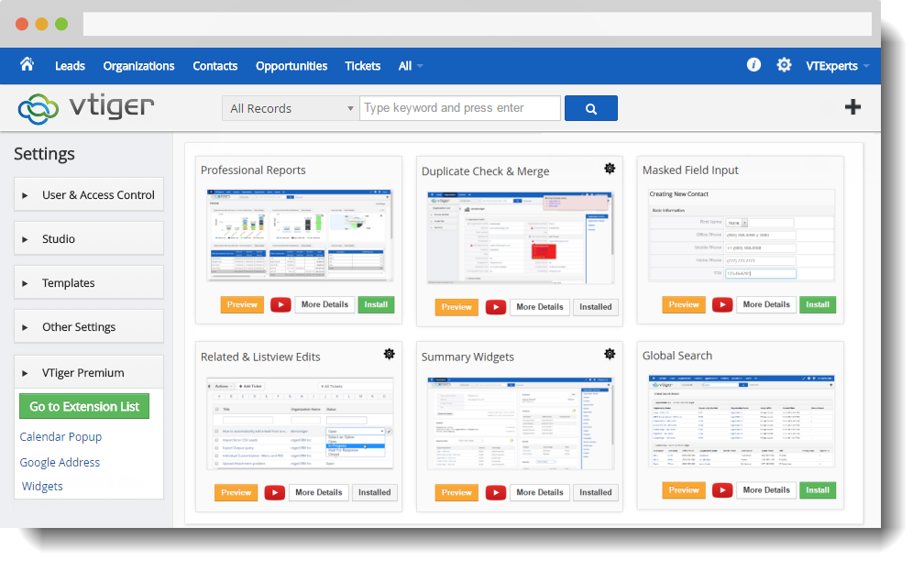924x571 pixels.
Task: View More Details for Global Search
Action: point(766,490)
